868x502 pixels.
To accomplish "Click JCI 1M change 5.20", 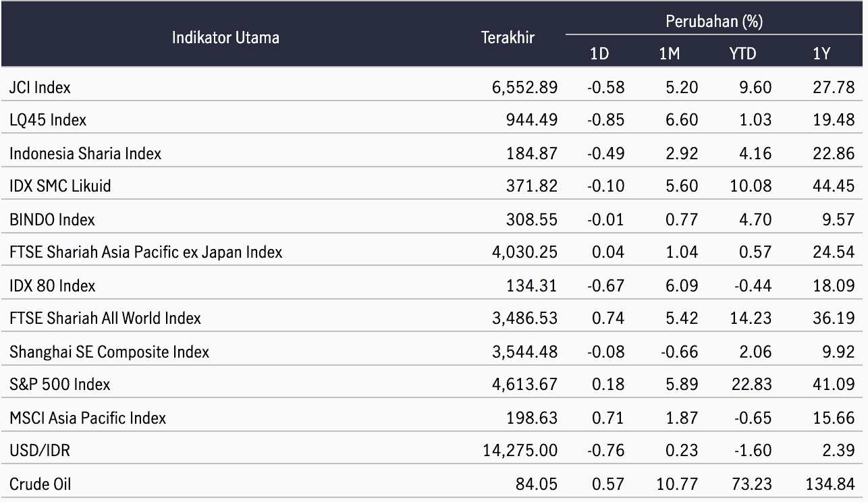I will coord(682,87).
